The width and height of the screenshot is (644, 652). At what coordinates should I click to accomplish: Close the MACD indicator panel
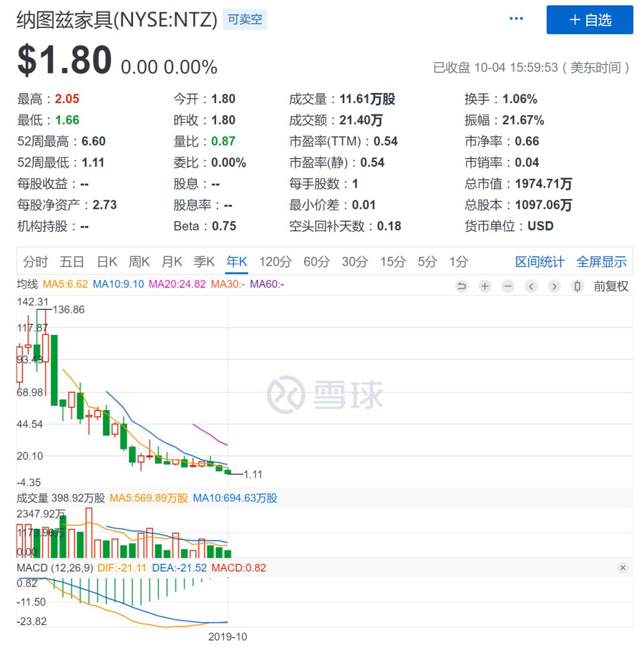pyautogui.click(x=623, y=567)
